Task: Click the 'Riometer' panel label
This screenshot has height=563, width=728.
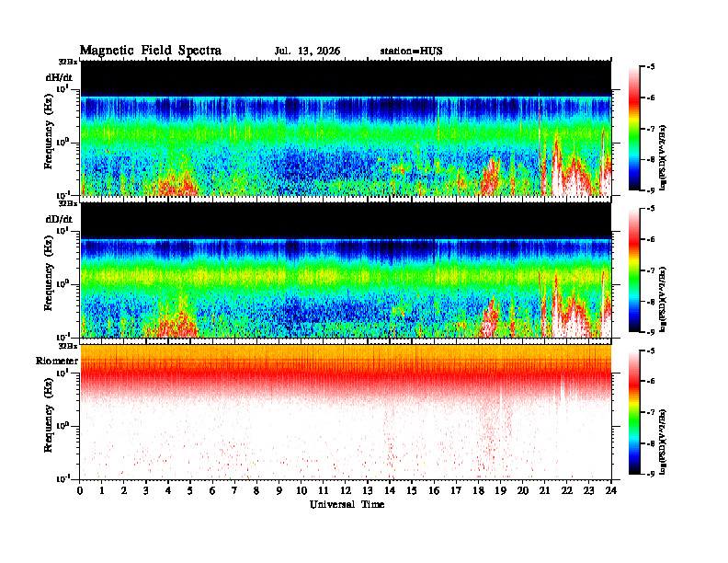Action: pos(57,361)
